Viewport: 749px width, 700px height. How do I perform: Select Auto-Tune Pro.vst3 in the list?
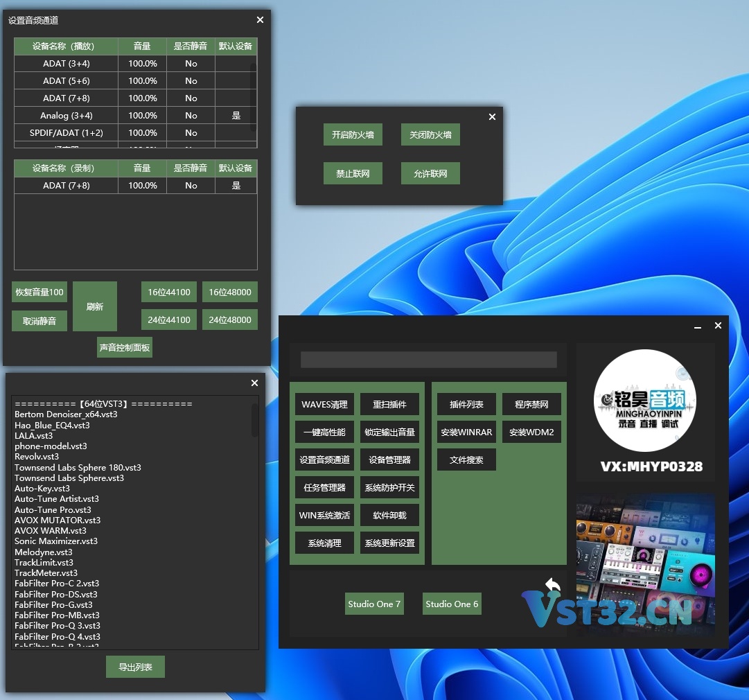(53, 510)
